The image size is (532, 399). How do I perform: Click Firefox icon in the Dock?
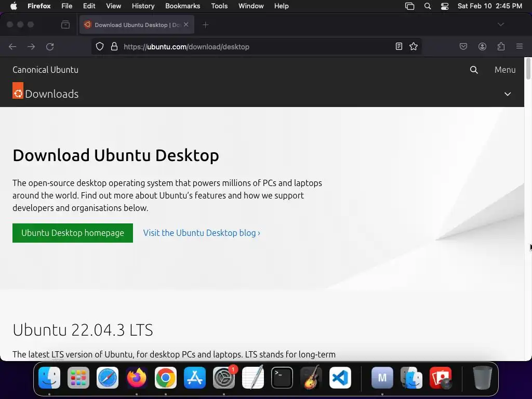[137, 378]
